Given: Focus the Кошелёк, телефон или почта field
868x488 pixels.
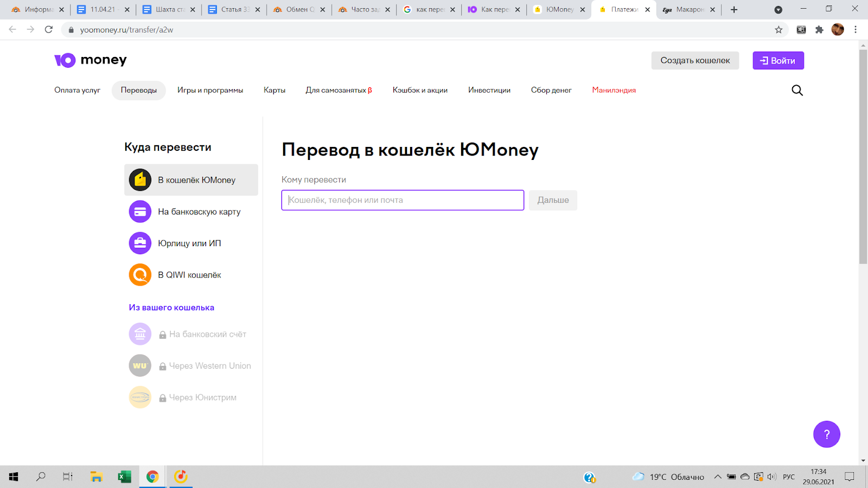Looking at the screenshot, I should 403,200.
